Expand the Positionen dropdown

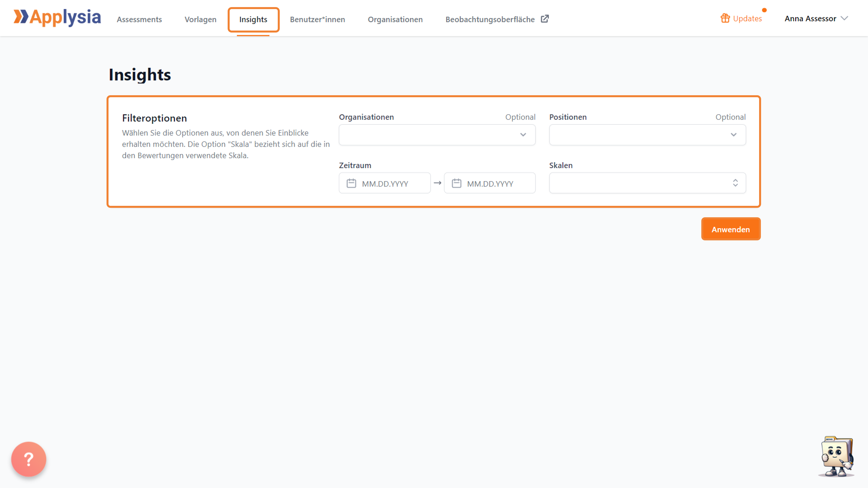647,135
